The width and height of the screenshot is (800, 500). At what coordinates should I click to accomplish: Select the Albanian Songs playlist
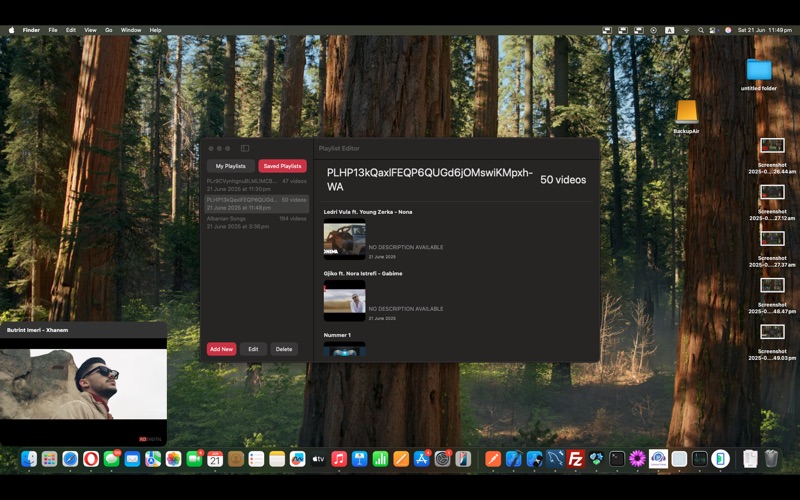pyautogui.click(x=257, y=222)
